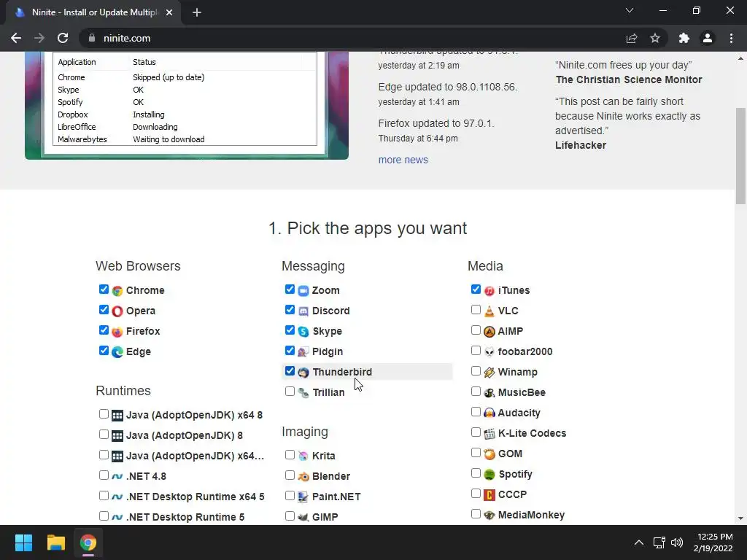Open the Chrome profile icon
The width and height of the screenshot is (747, 560).
coord(708,38)
